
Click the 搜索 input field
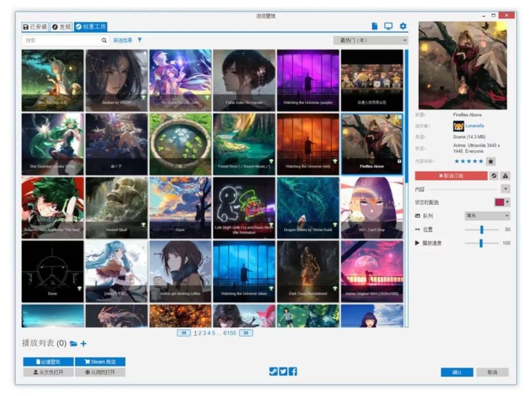point(65,40)
